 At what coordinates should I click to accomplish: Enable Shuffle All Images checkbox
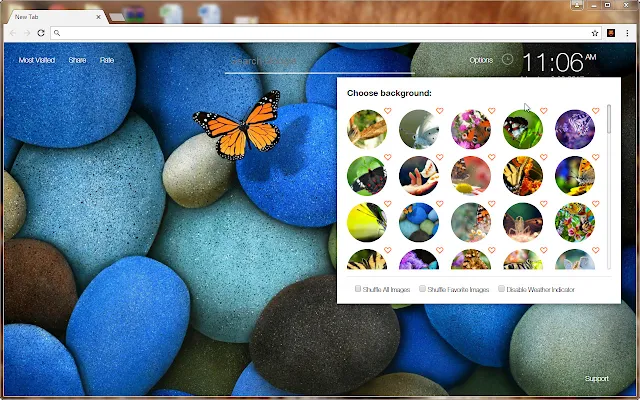358,289
